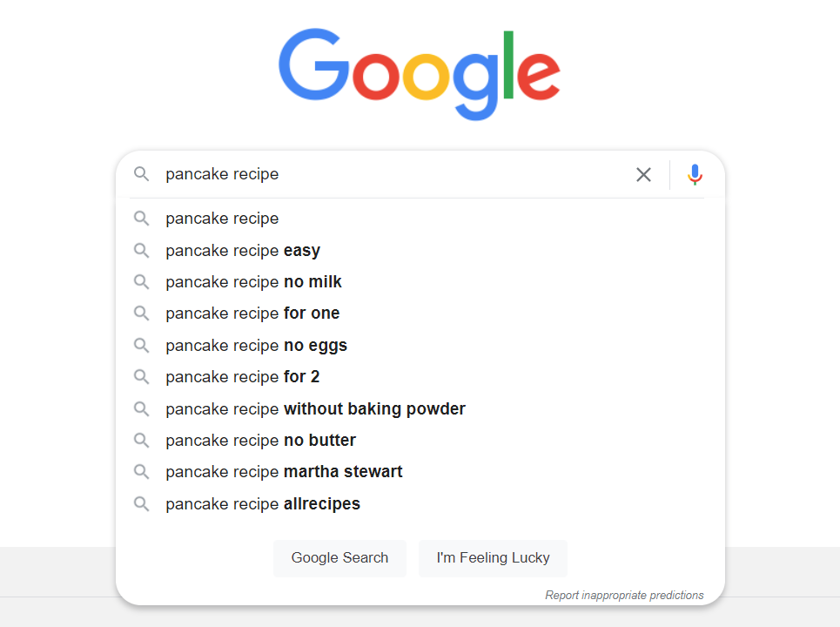The width and height of the screenshot is (840, 627).
Task: Select 'pancake recipe no eggs' suggestion
Action: click(420, 345)
